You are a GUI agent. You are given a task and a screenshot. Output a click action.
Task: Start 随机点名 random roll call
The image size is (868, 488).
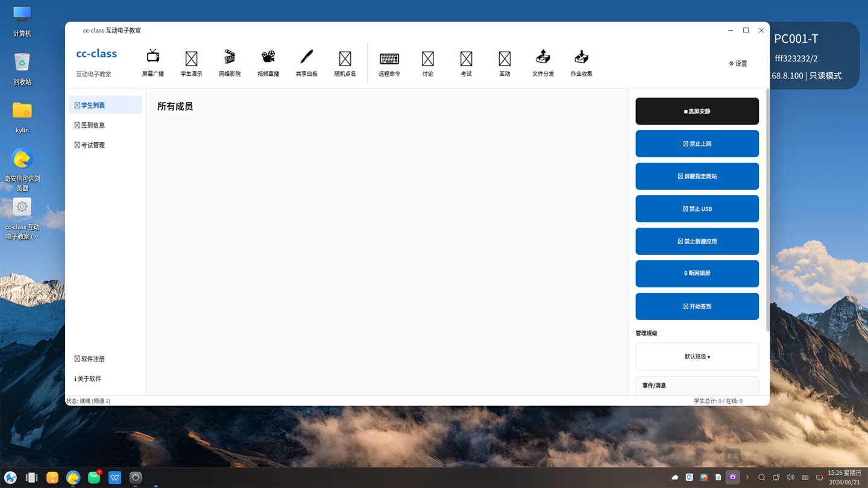coord(345,63)
